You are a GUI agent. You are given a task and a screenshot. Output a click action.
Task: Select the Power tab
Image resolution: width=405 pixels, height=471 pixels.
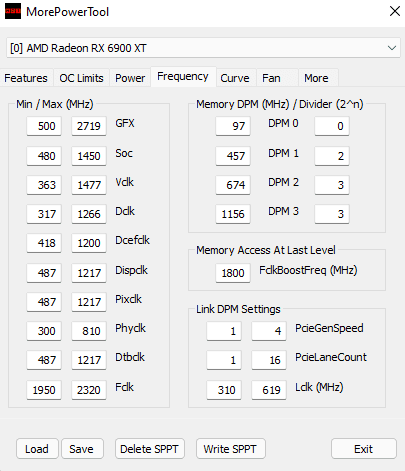(x=130, y=78)
